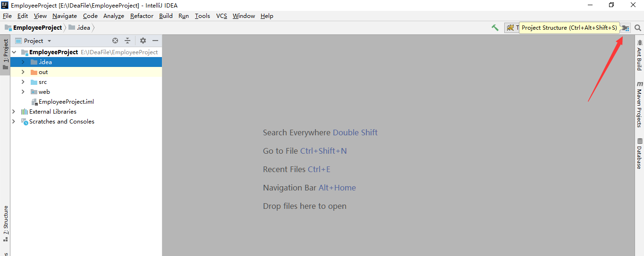
Task: Open the Navigate menu
Action: coord(65,16)
